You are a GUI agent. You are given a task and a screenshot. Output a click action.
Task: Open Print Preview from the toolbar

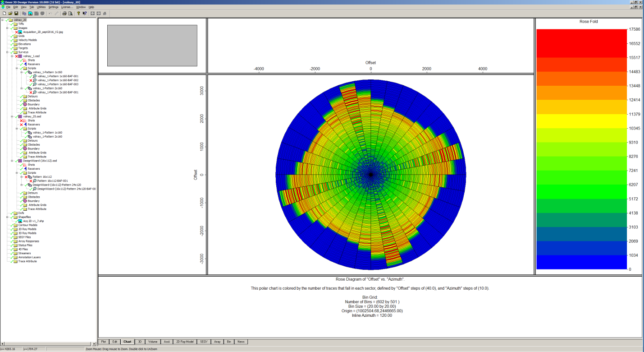[71, 14]
